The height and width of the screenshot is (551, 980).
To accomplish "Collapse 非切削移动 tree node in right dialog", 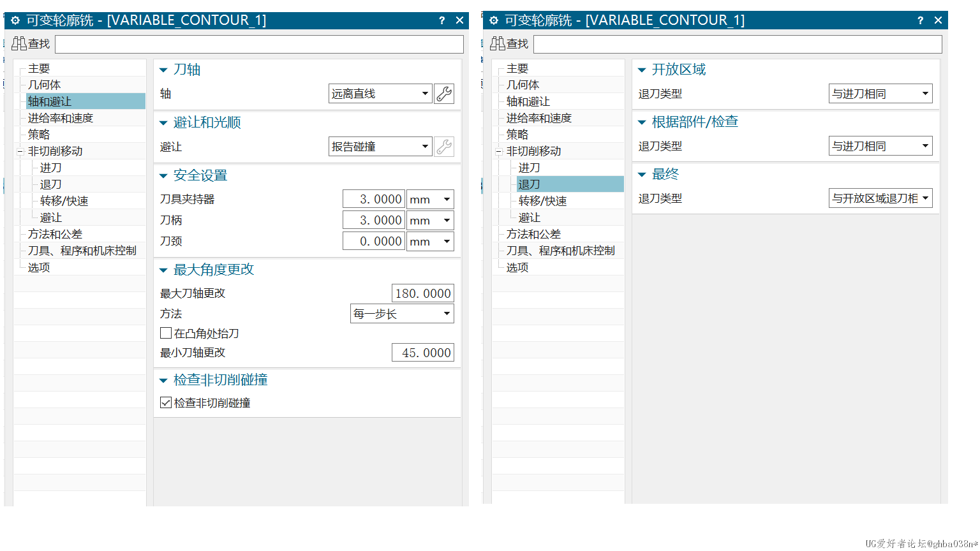I will pos(499,151).
